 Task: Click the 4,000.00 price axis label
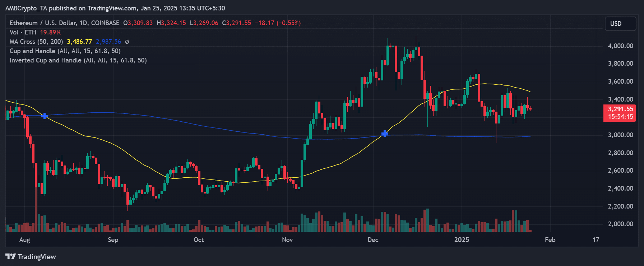pos(620,46)
